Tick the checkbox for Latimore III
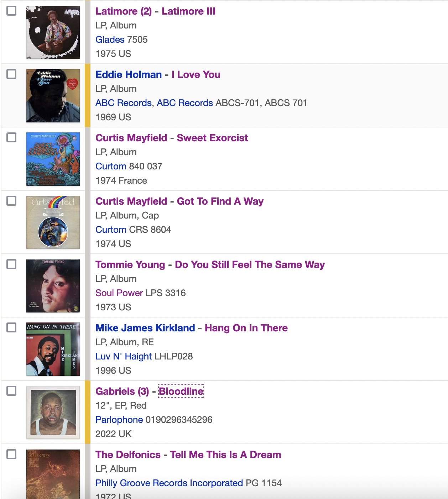448x499 pixels. pyautogui.click(x=12, y=11)
